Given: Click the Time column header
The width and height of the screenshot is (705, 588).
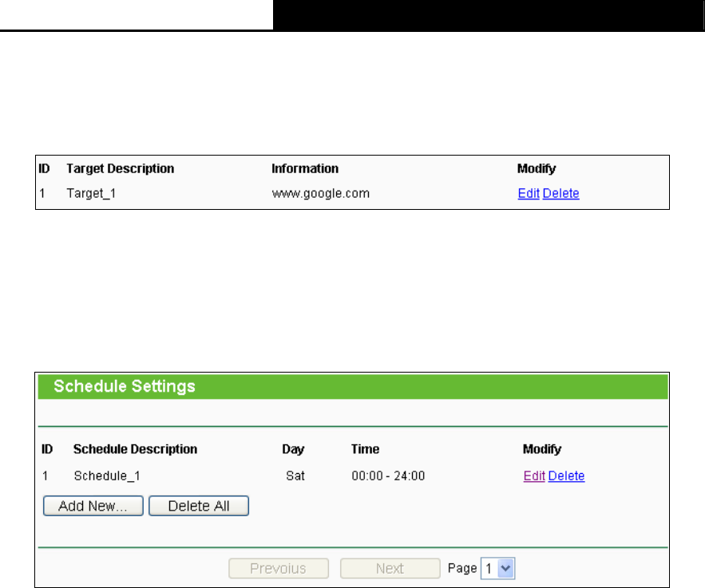Looking at the screenshot, I should 365,449.
